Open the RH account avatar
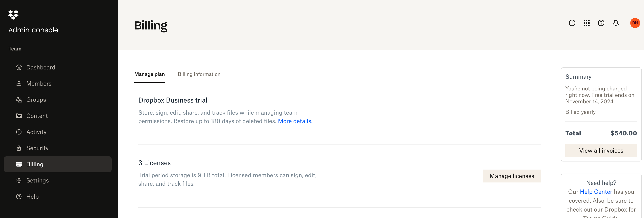 click(635, 23)
